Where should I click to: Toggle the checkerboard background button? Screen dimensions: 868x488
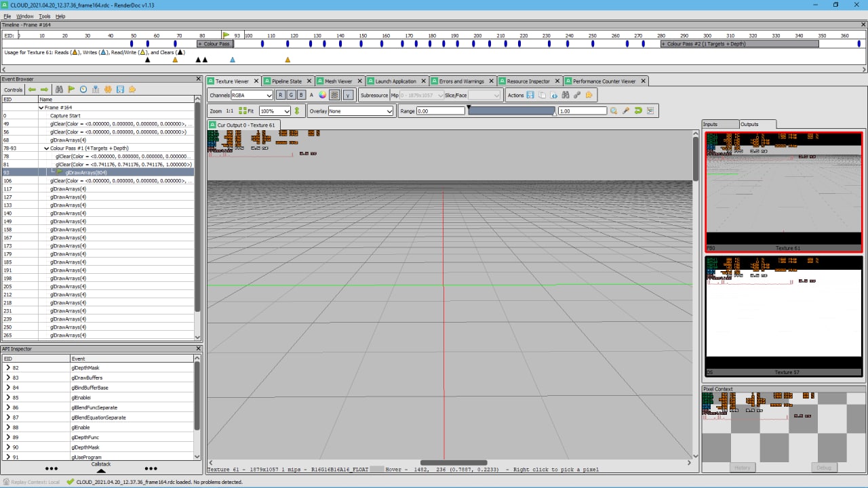coord(334,95)
